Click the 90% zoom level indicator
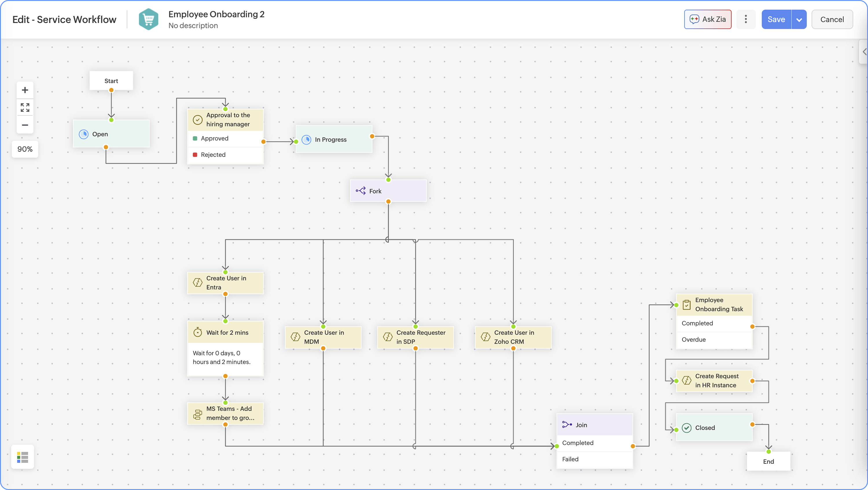 click(25, 149)
